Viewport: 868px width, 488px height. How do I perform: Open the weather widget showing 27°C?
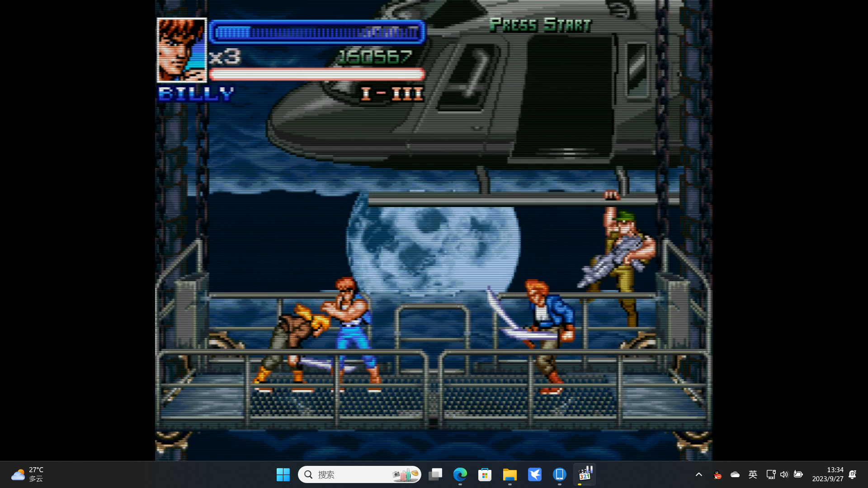pos(28,474)
